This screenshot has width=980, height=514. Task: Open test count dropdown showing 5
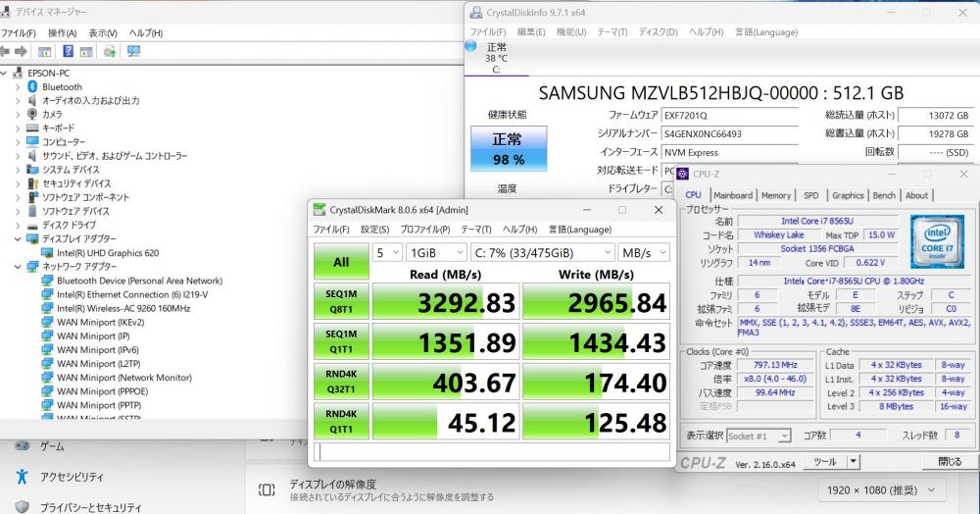387,253
